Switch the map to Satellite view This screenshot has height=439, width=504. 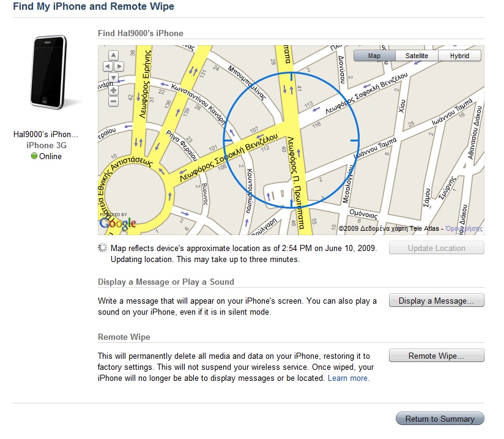click(417, 56)
